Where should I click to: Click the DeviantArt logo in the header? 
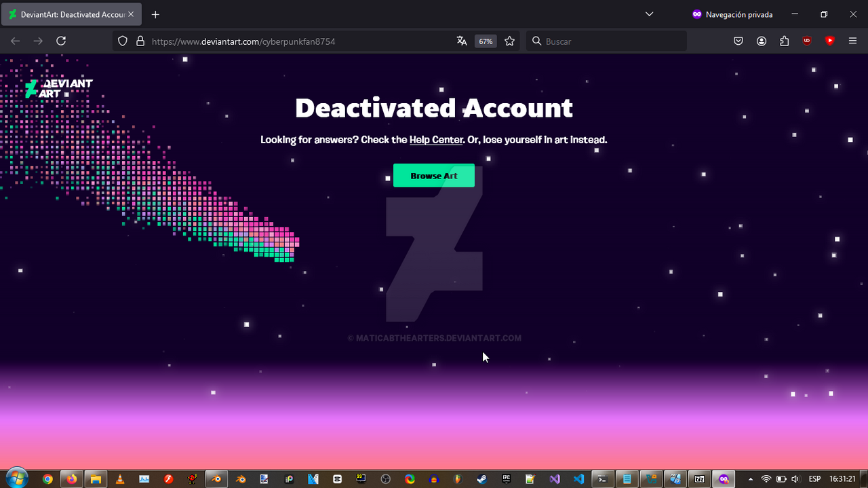[x=58, y=88]
